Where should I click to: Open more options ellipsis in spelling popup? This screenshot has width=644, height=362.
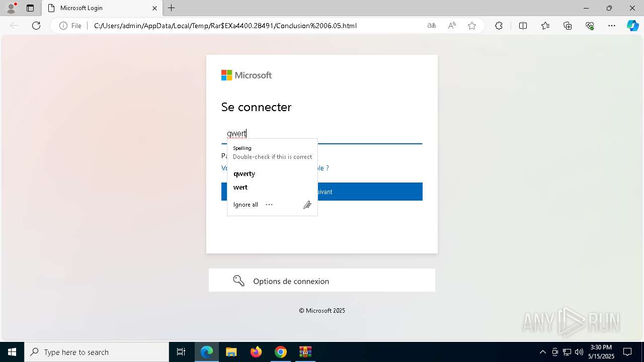click(x=269, y=205)
